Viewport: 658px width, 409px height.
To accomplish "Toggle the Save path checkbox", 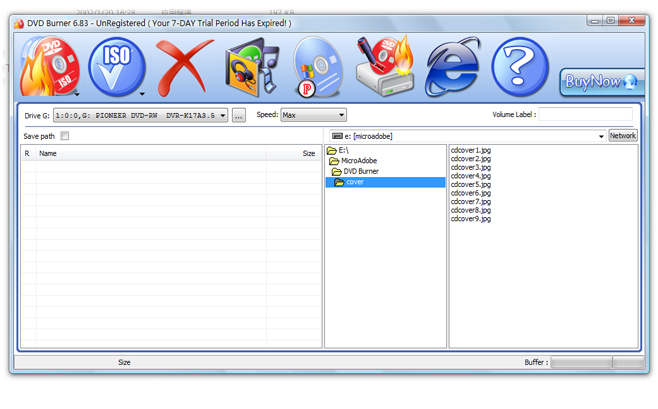I will [x=65, y=135].
